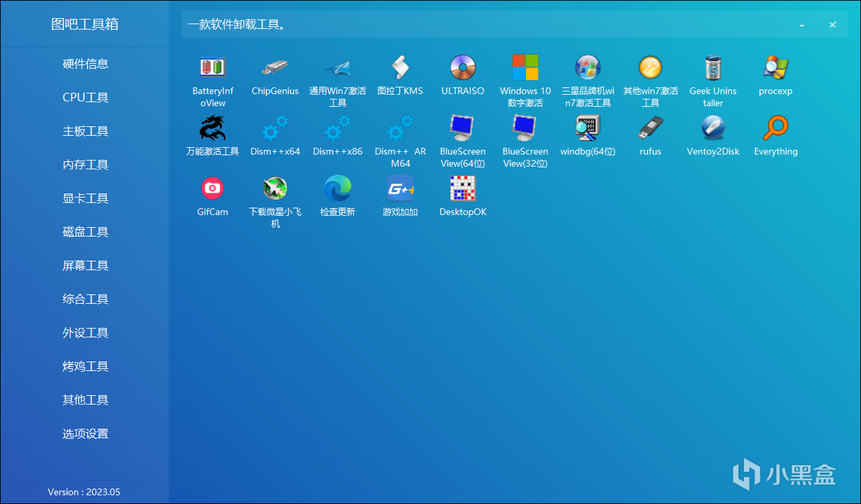Launch GifCam camera icon
Viewport: 861px width, 504px height.
[x=213, y=188]
